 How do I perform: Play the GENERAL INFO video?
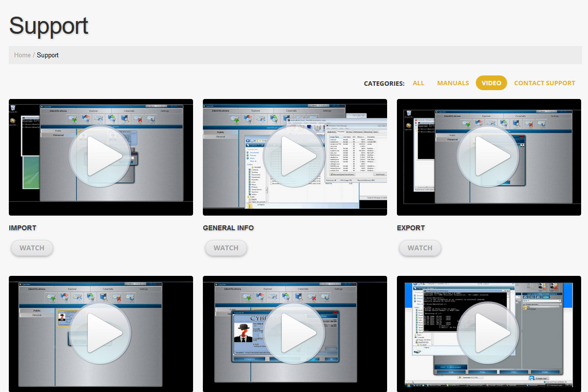(x=294, y=157)
